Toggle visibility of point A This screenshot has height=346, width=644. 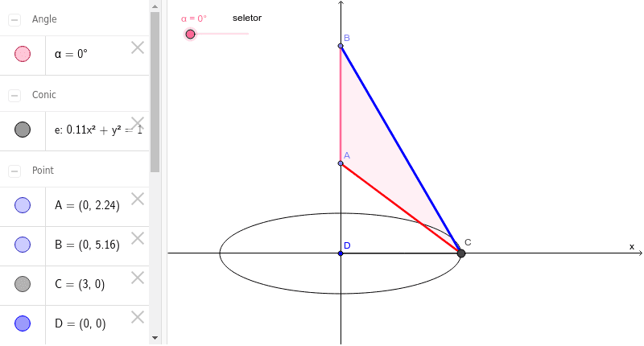point(23,205)
